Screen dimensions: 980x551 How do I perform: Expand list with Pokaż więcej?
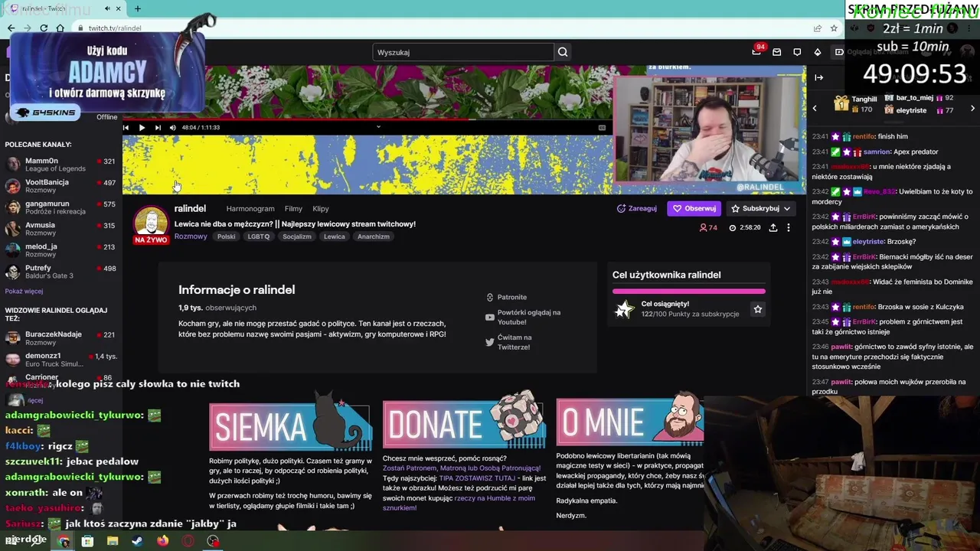click(x=24, y=292)
